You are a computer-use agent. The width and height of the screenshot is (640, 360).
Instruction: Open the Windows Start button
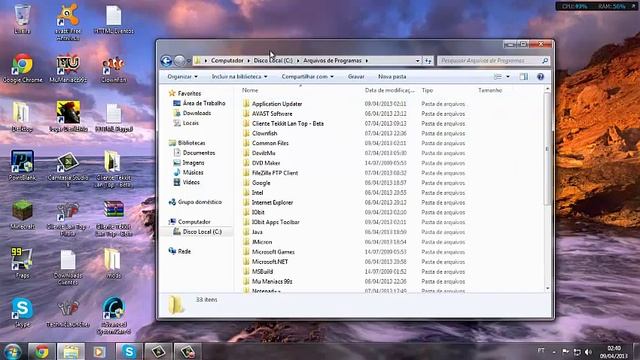[12, 351]
